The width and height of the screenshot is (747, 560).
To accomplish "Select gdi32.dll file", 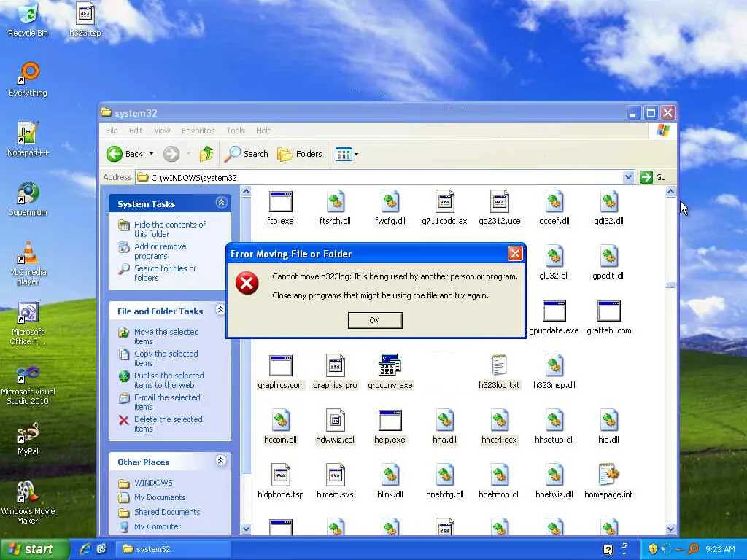I will (609, 208).
